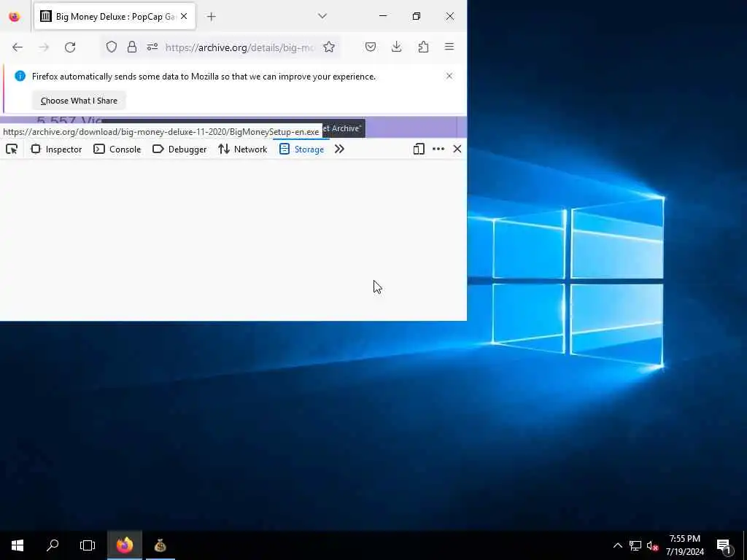Viewport: 747px width, 560px height.
Task: Reload the current archive.org page
Action: pos(70,47)
